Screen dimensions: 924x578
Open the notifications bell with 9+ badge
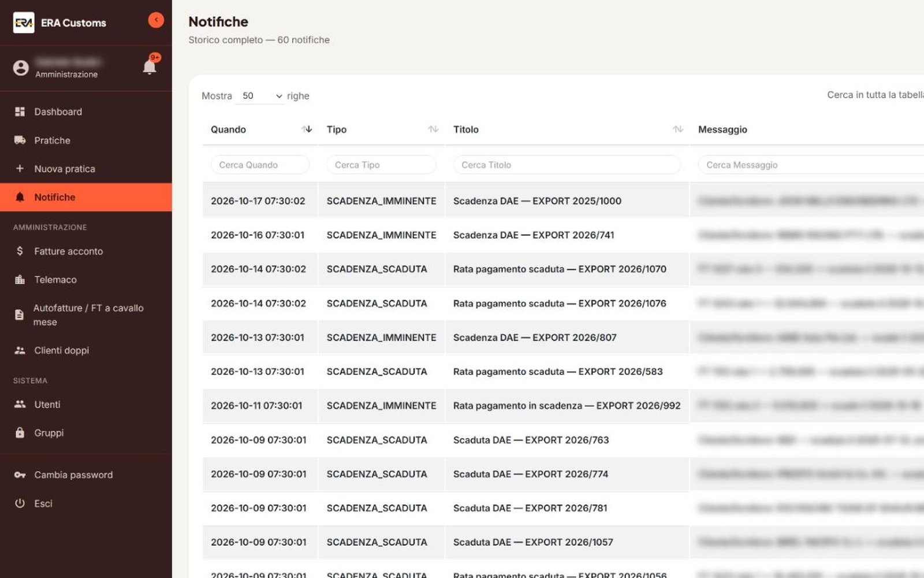click(150, 66)
